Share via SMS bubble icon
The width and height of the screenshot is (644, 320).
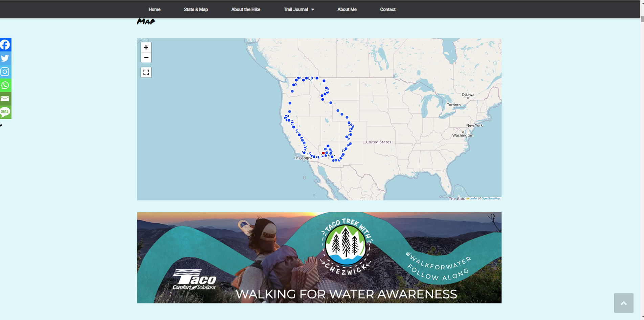coord(5,112)
